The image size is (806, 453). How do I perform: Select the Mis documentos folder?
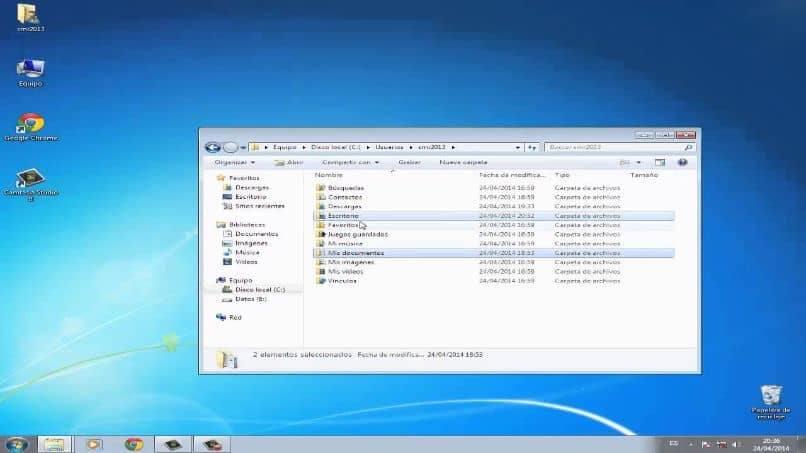[493, 253]
